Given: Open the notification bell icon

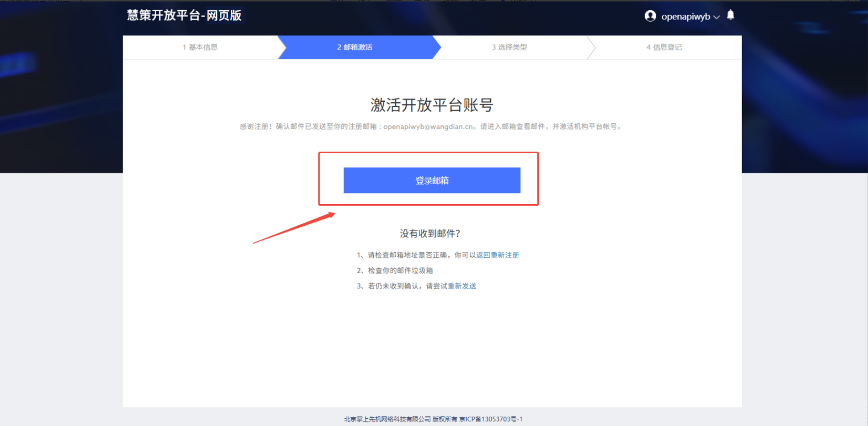Looking at the screenshot, I should pos(730,15).
